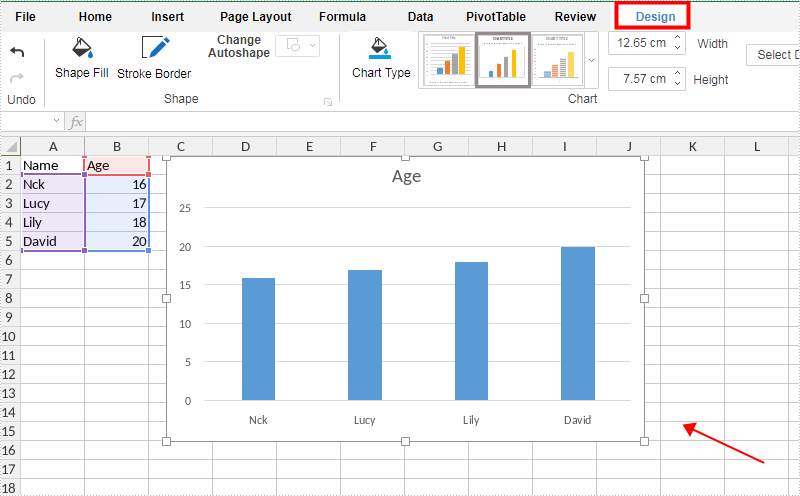Click the select-all corner triangle
Image resolution: width=800 pixels, height=496 pixels.
11,146
